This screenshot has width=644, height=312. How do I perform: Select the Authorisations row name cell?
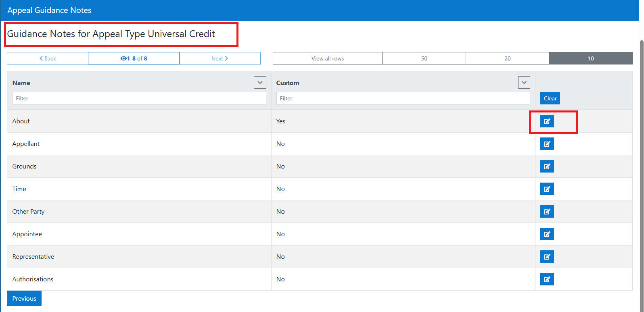click(139, 279)
